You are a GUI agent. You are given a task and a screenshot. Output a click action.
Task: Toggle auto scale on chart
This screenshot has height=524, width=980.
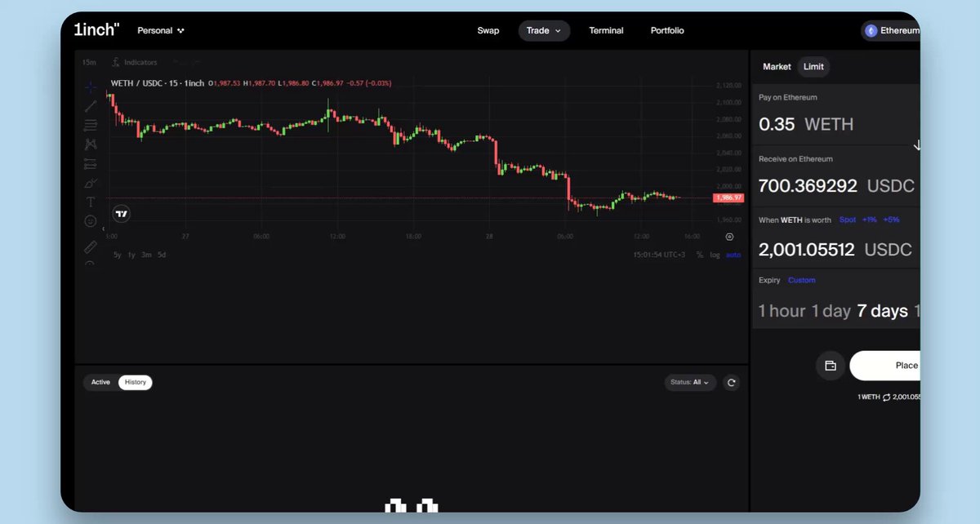pos(733,255)
